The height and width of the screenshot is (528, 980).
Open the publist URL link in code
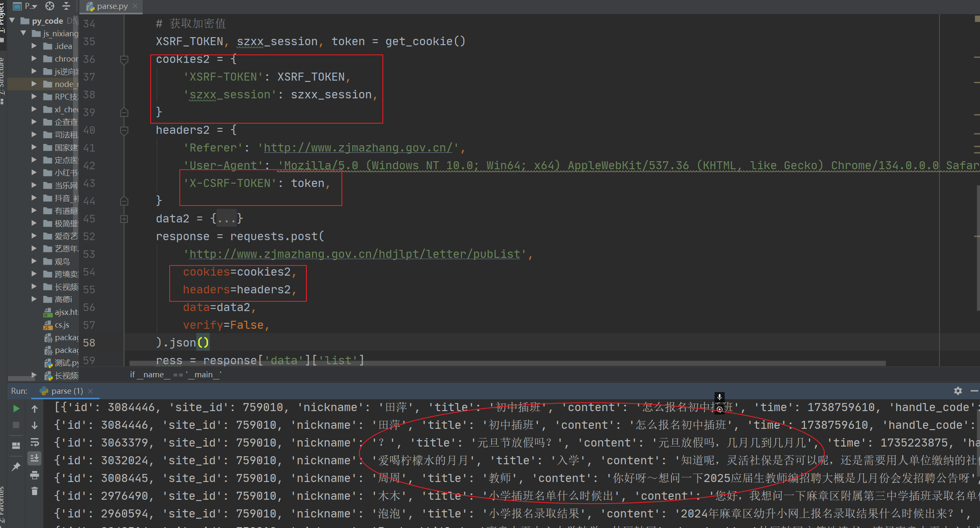pos(354,254)
